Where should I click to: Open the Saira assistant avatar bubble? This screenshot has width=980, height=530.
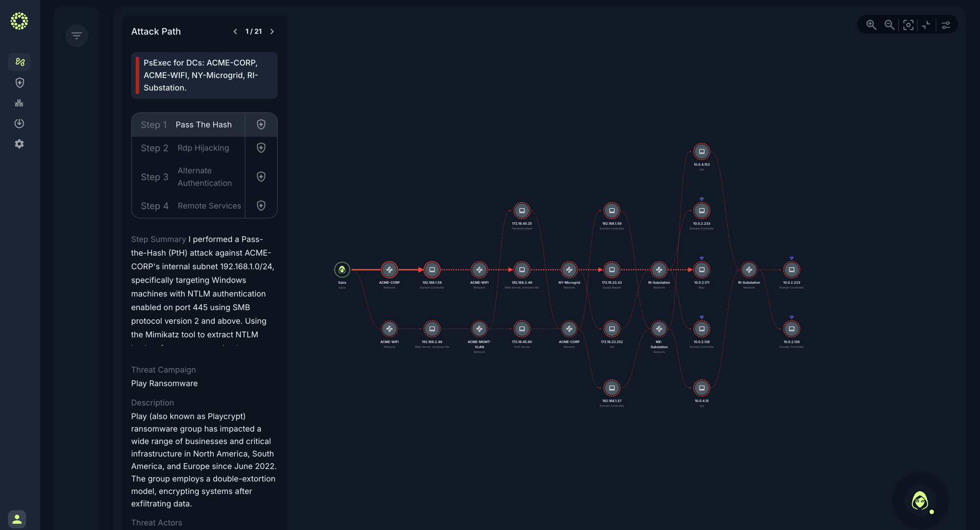pos(920,501)
